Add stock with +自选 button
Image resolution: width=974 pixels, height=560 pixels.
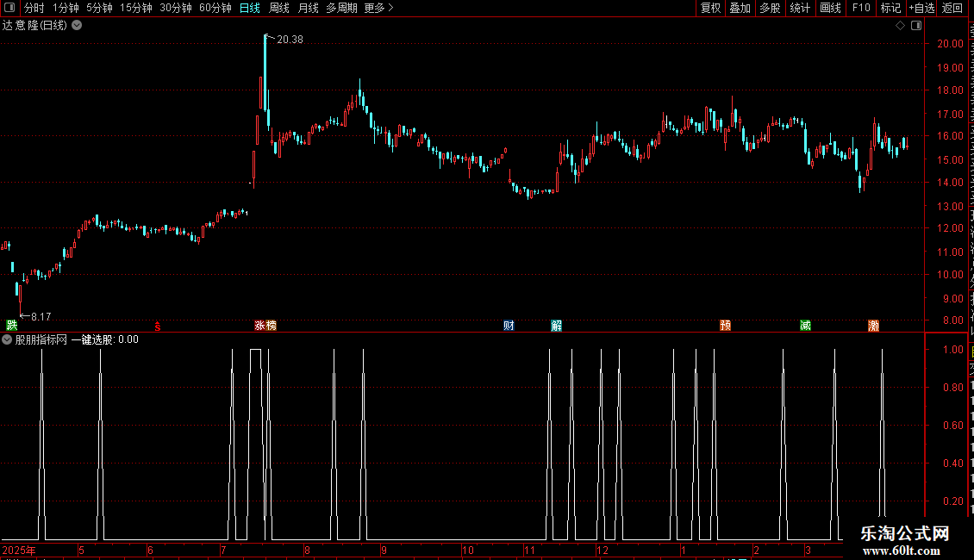tap(921, 8)
